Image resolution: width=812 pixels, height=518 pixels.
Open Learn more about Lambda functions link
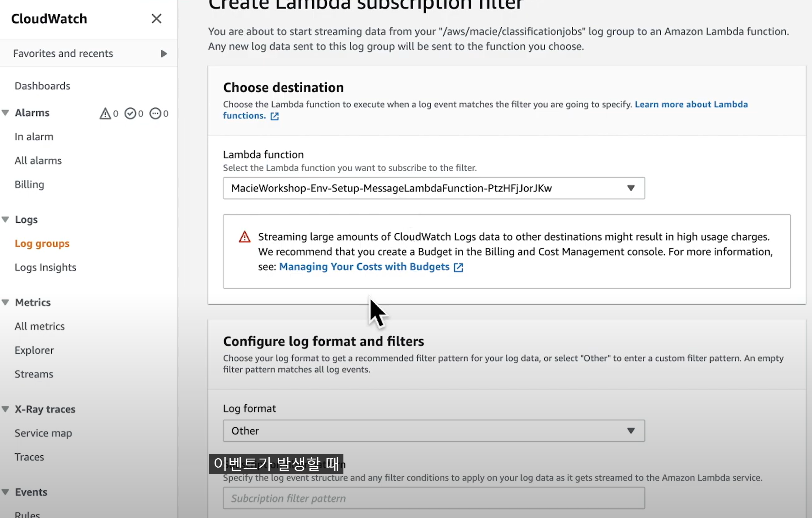[x=691, y=105]
